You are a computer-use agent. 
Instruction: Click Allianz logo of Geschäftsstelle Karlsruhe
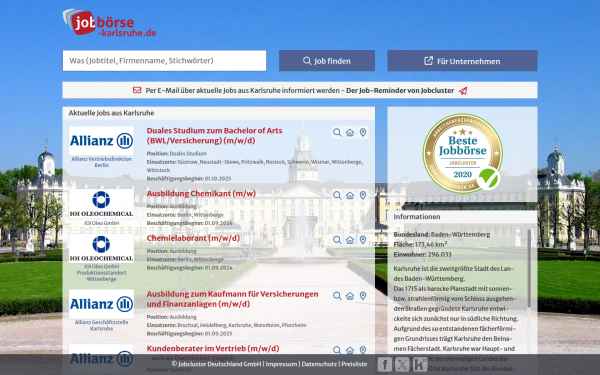click(101, 304)
